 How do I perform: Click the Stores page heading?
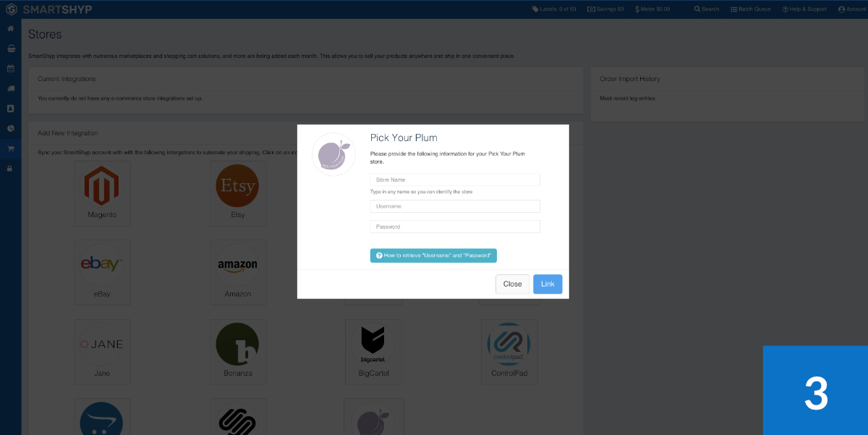click(x=45, y=34)
